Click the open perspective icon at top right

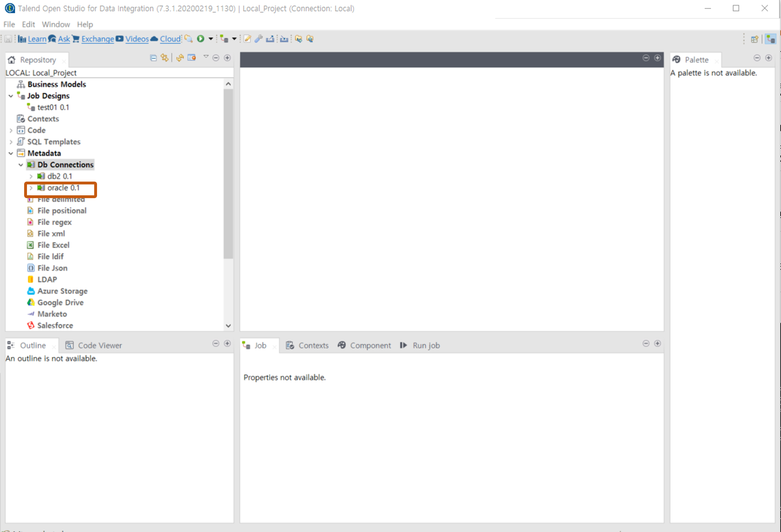click(x=754, y=39)
